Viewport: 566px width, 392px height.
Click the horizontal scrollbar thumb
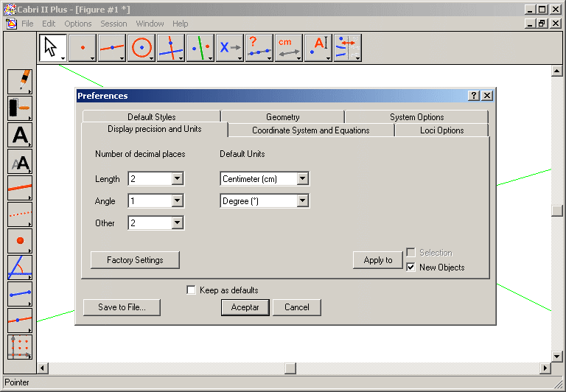coord(290,368)
